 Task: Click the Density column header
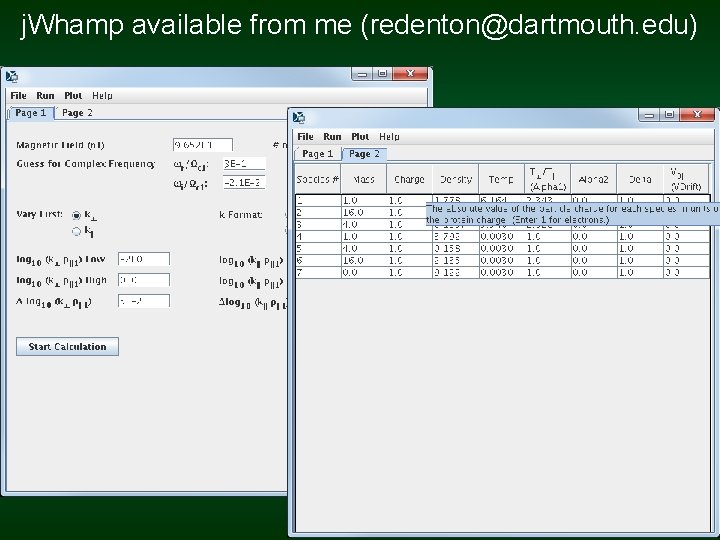click(x=456, y=179)
